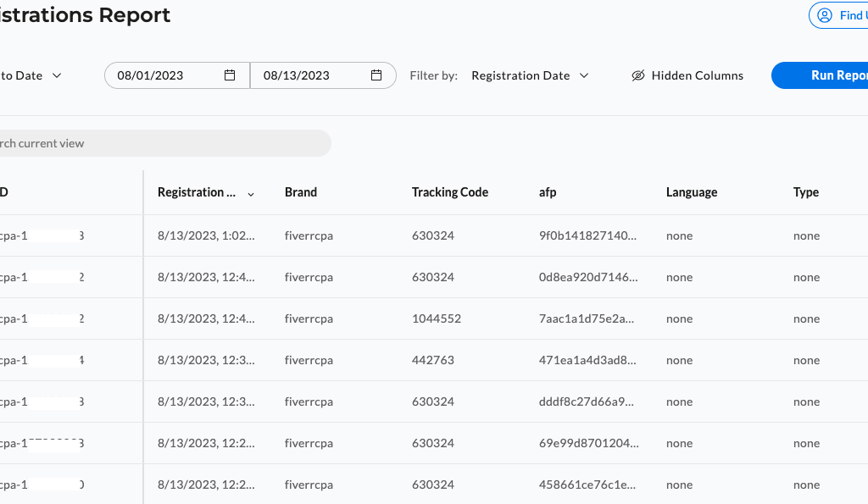Select afp value 458661ce76c1e...
The width and height of the screenshot is (868, 504).
pyautogui.click(x=587, y=485)
